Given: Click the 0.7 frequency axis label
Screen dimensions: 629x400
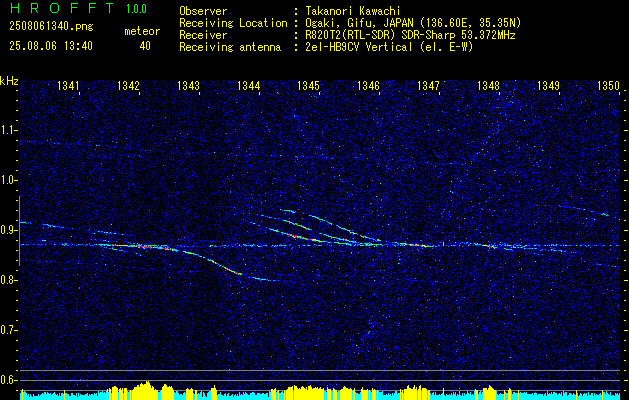Looking at the screenshot, I should (8, 330).
